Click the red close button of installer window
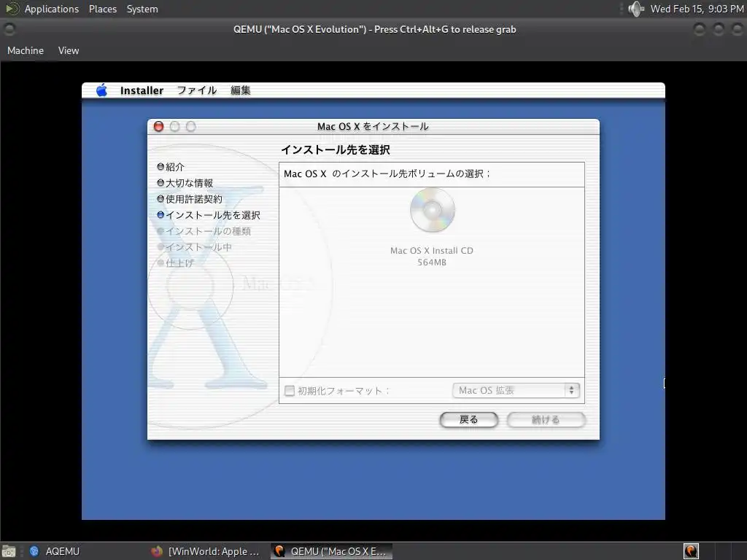 coord(158,126)
